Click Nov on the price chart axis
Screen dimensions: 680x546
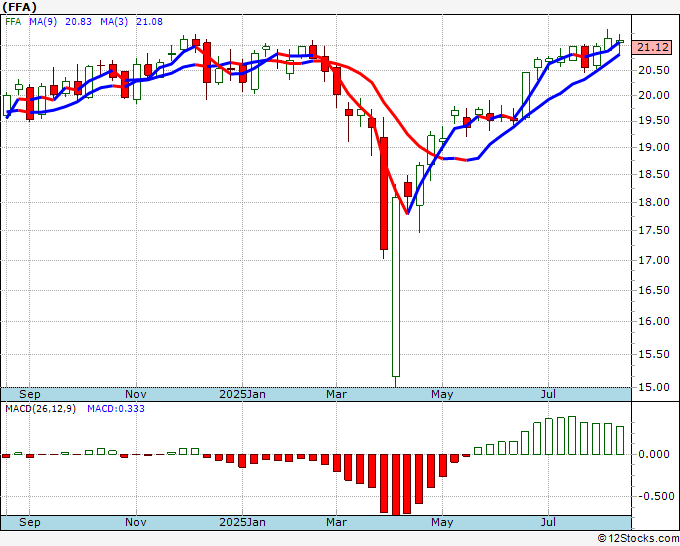click(136, 395)
